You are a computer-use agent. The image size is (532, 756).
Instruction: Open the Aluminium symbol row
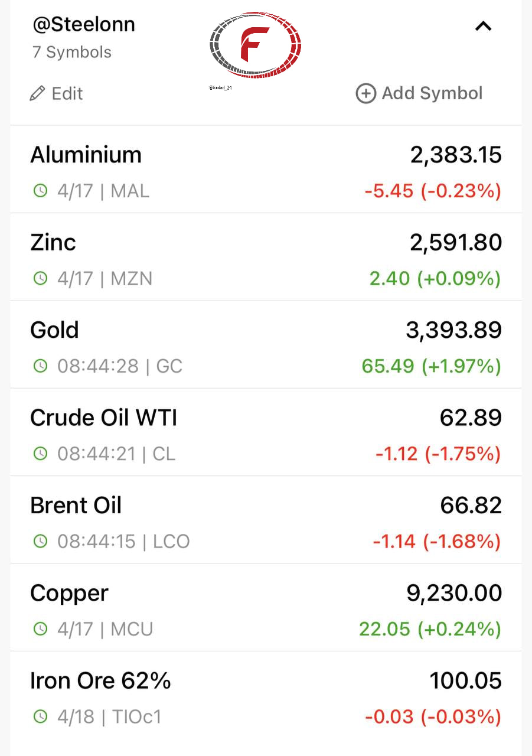tap(86, 155)
